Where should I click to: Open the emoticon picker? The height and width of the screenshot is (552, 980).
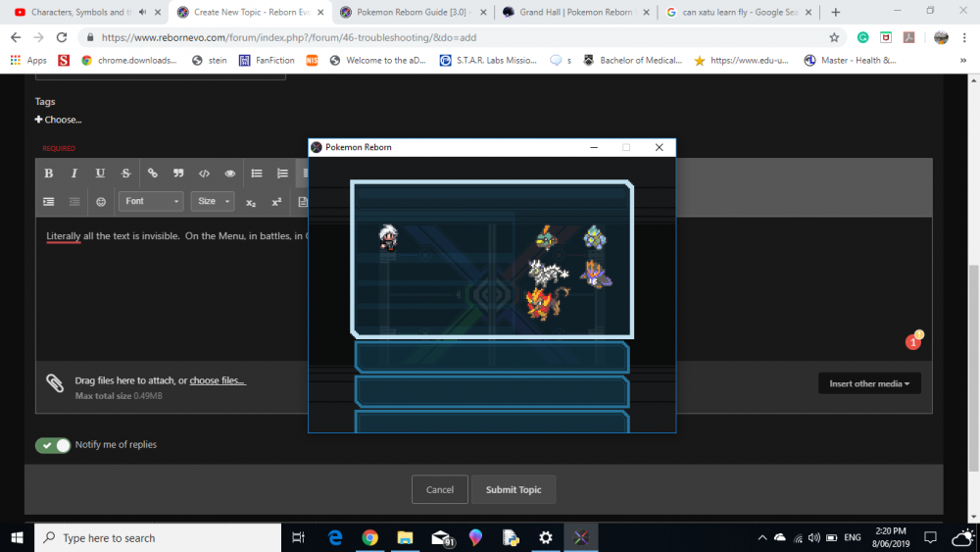[x=101, y=202]
